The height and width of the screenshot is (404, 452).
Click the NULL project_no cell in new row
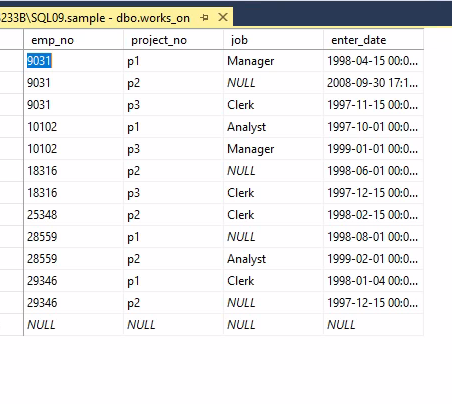(x=173, y=325)
